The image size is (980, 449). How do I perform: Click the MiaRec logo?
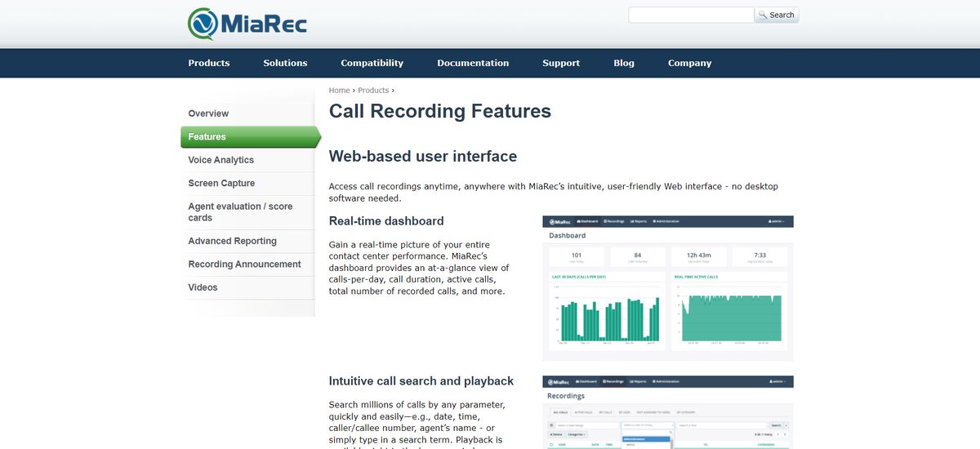pos(247,23)
